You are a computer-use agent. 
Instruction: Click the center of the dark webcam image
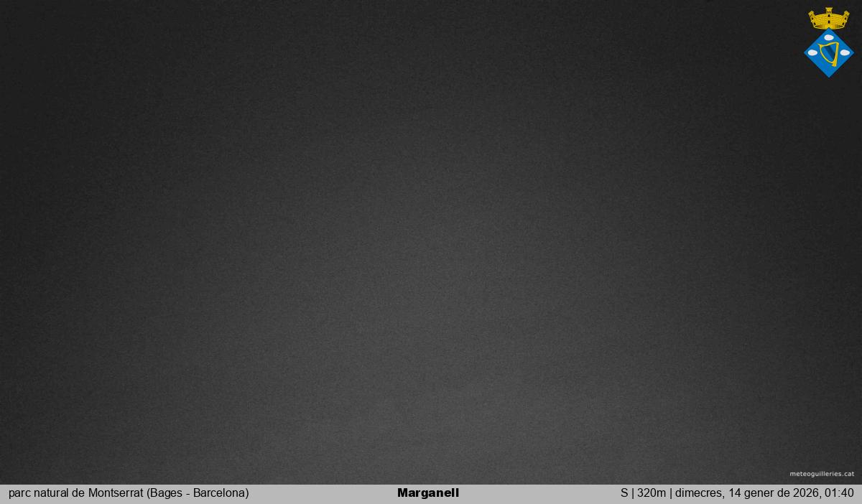(x=431, y=242)
